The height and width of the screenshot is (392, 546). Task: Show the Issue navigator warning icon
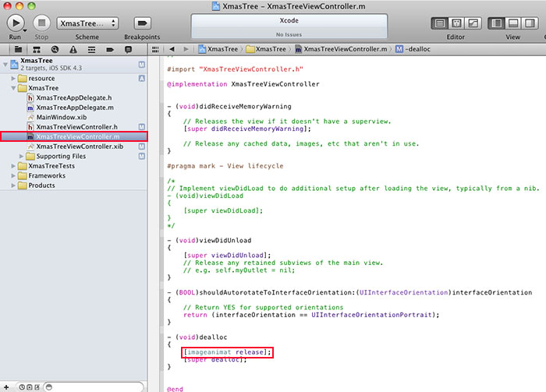click(x=73, y=49)
